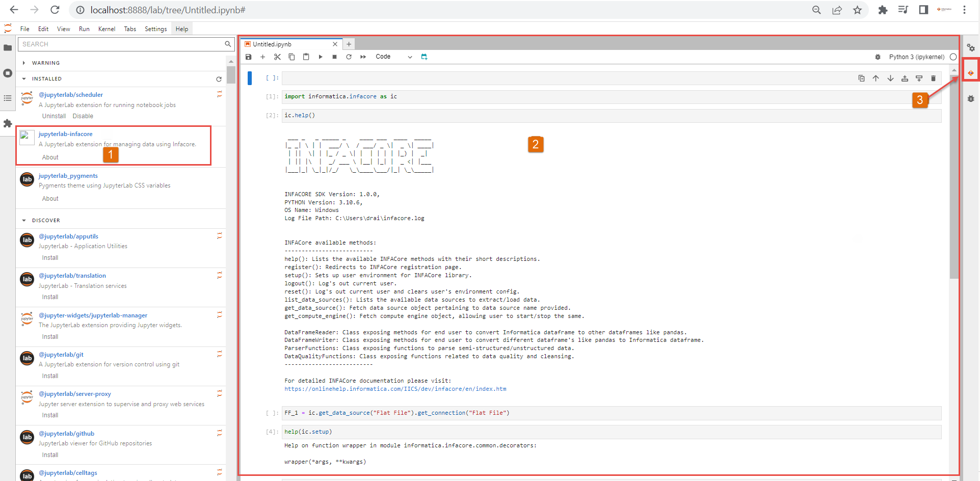Cut the selected cell with scissors icon
980x481 pixels.
point(277,57)
